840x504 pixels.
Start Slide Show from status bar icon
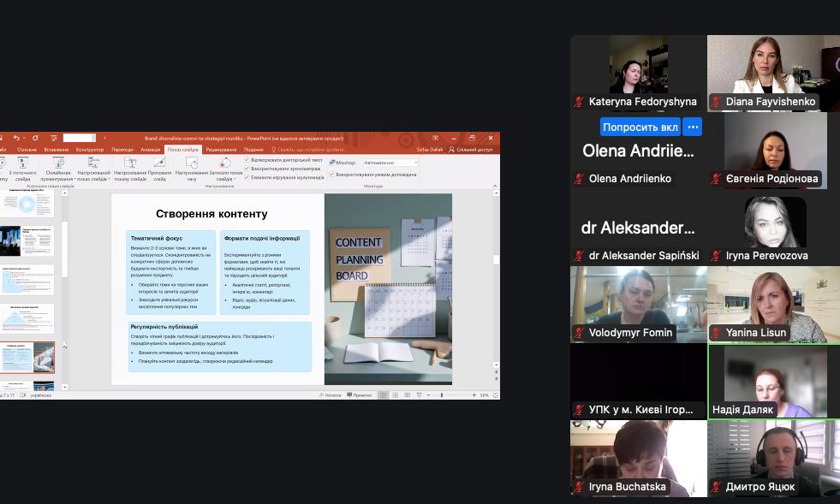(x=419, y=395)
